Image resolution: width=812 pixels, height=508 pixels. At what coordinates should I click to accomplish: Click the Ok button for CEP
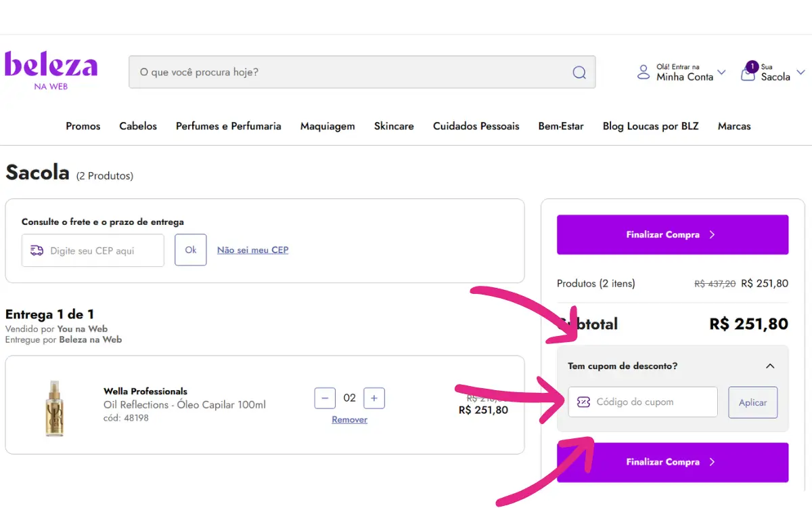coord(191,250)
